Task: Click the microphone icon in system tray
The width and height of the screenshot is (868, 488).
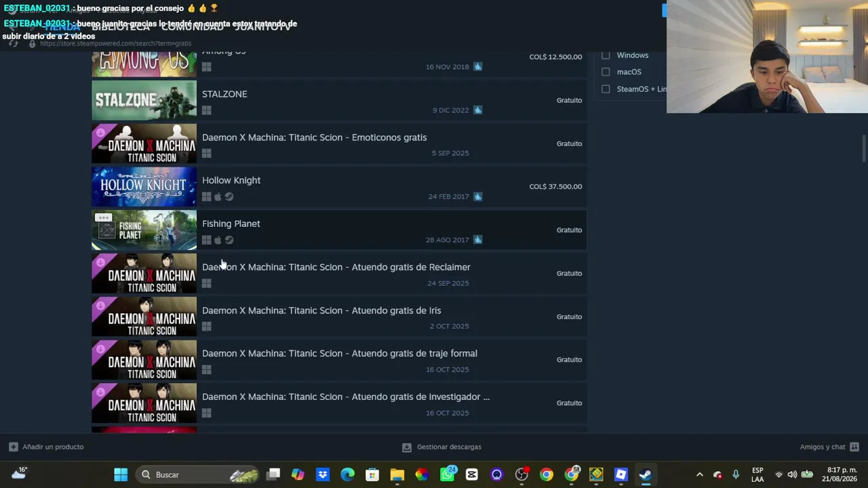Action: [736, 474]
